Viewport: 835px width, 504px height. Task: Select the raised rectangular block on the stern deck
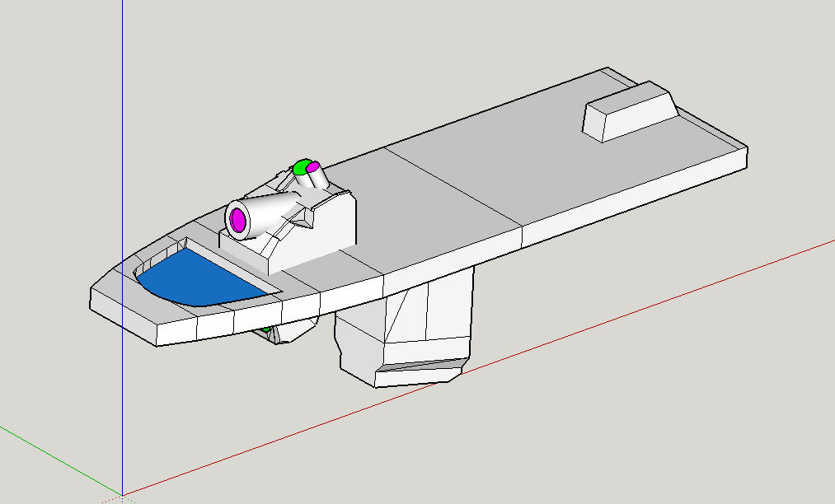tap(630, 111)
